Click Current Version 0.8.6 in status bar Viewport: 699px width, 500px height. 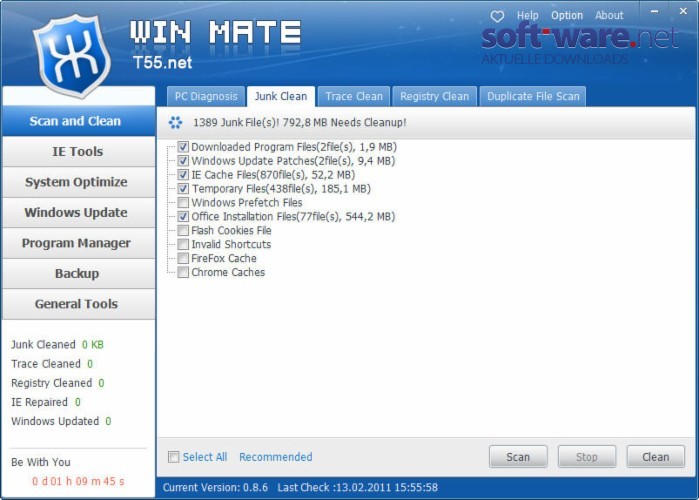(215, 488)
